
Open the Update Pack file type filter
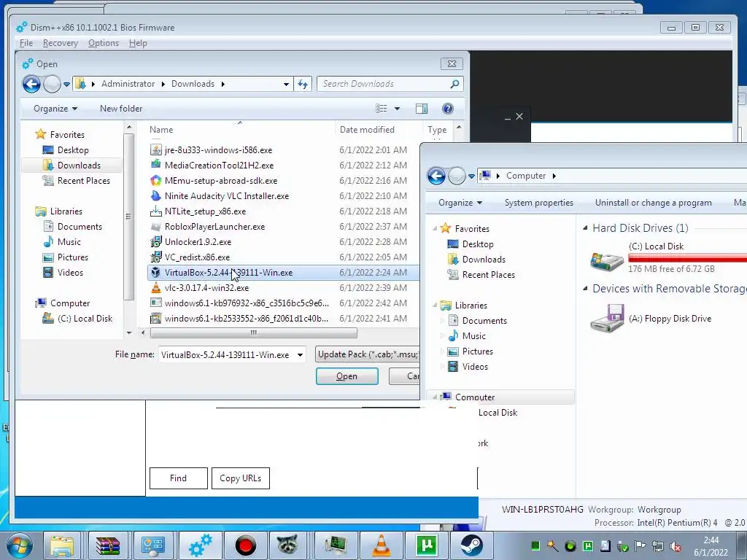(x=368, y=354)
